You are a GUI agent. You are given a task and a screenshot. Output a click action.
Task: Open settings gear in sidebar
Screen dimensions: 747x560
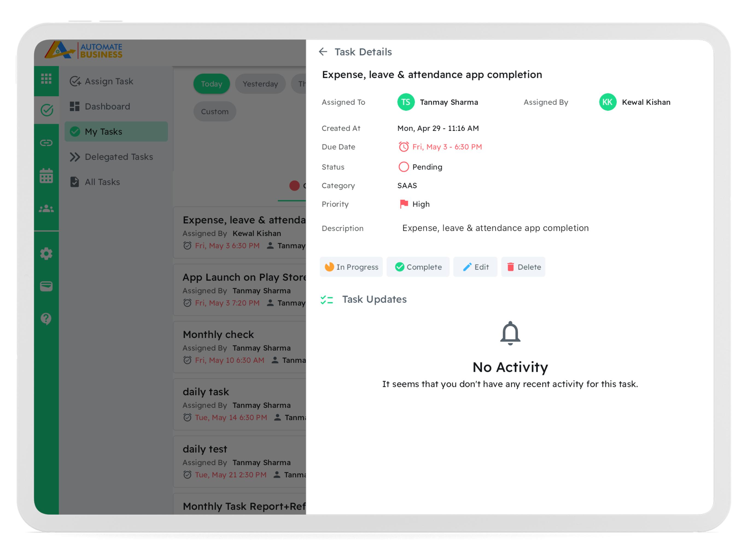(46, 254)
